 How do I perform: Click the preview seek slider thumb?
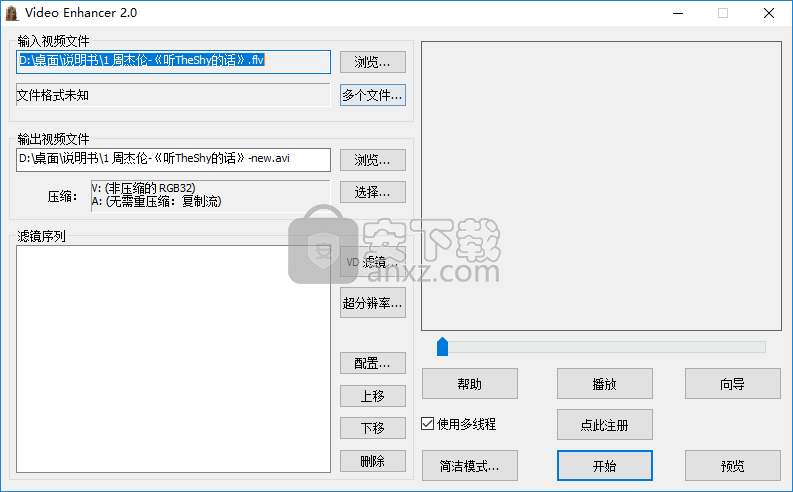coord(443,347)
